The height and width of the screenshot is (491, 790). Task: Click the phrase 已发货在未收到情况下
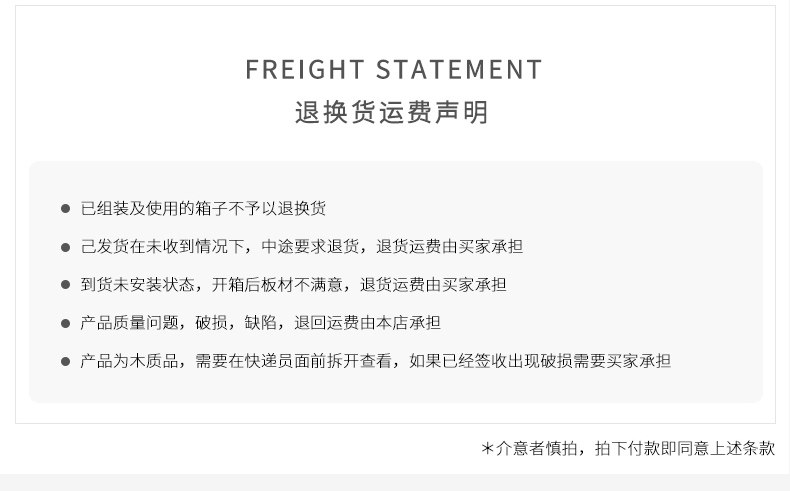[162, 247]
